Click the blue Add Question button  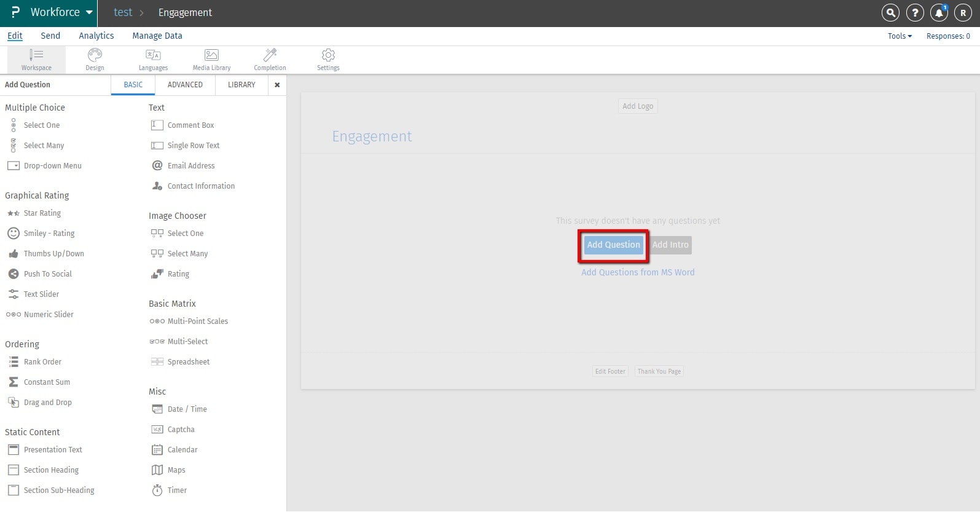(614, 245)
